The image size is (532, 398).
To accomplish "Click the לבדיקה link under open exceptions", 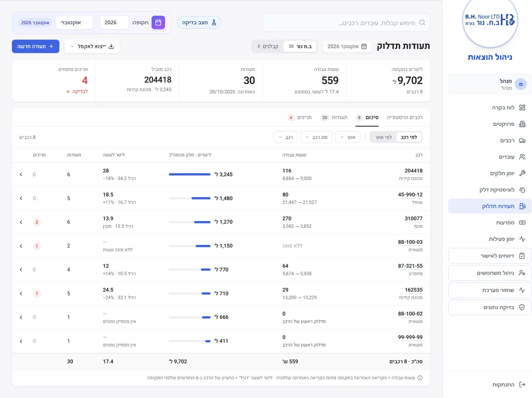I will click(x=77, y=91).
